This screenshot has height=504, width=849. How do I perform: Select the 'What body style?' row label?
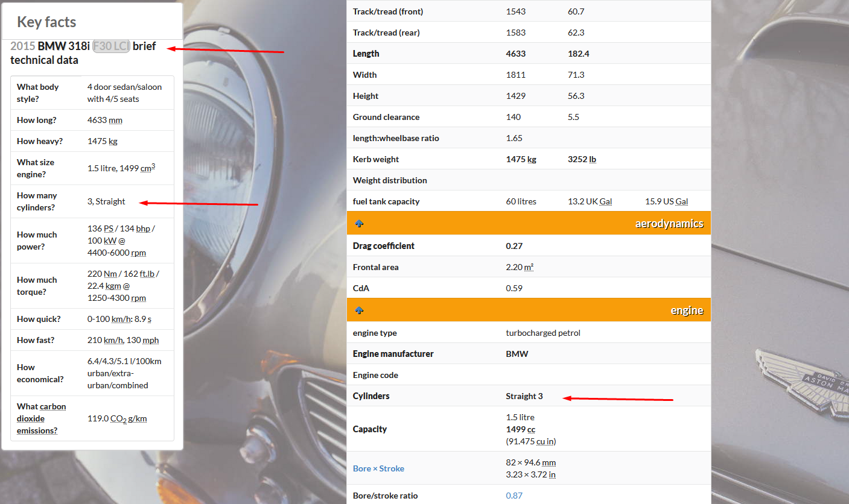click(38, 93)
